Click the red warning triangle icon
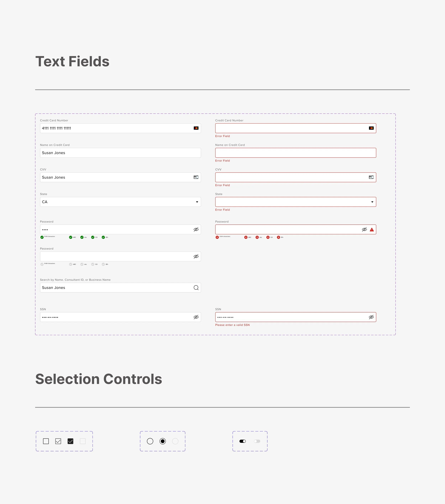Image resolution: width=445 pixels, height=504 pixels. pyautogui.click(x=372, y=229)
